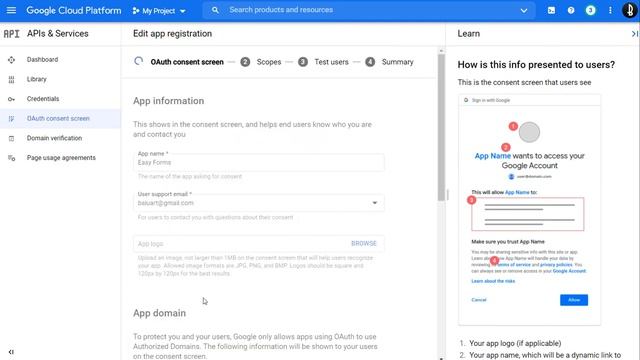Click the search magnifier icon
Image resolution: width=640 pixels, height=360 pixels.
click(x=215, y=10)
